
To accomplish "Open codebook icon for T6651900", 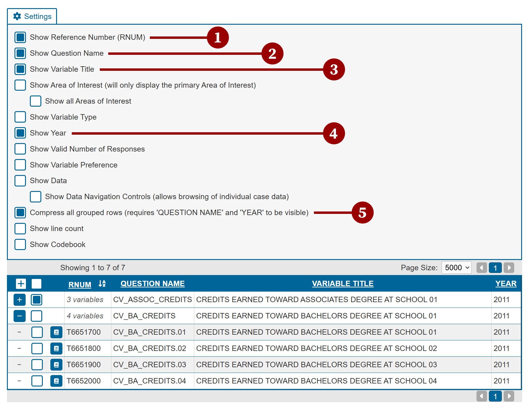I will pos(56,365).
